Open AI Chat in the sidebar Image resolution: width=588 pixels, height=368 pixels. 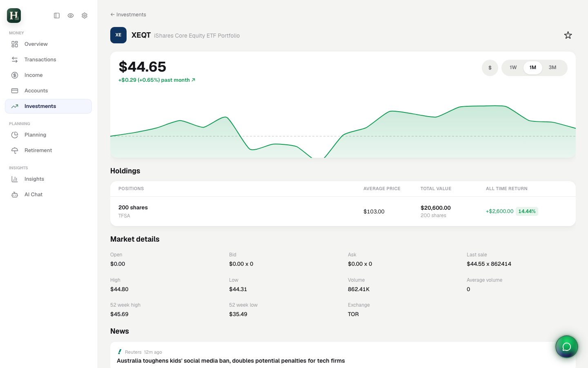(48, 195)
